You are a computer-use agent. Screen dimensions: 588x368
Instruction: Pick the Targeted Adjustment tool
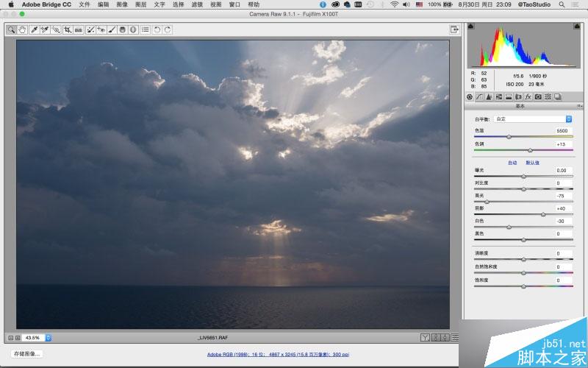(57, 29)
